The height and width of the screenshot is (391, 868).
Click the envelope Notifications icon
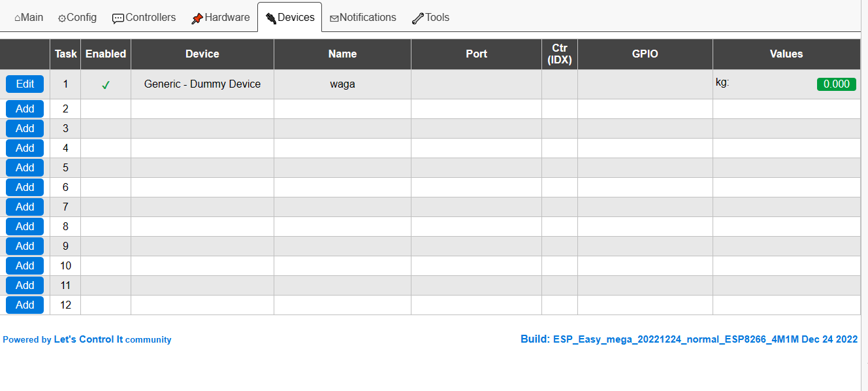(334, 18)
